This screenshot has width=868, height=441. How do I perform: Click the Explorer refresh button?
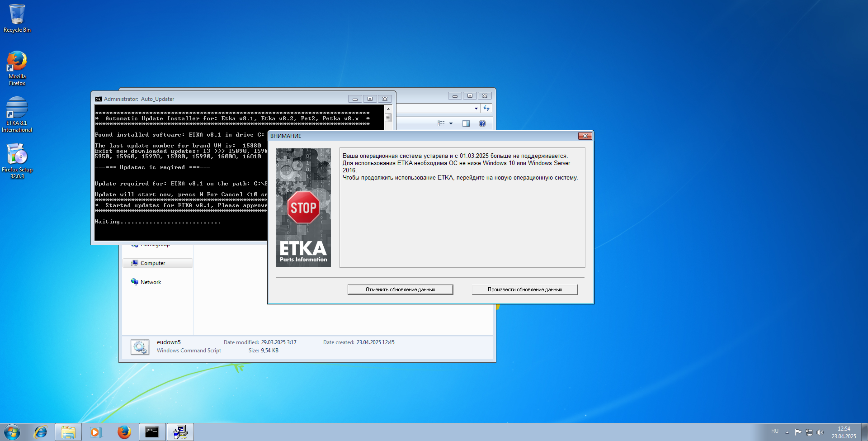pos(486,109)
